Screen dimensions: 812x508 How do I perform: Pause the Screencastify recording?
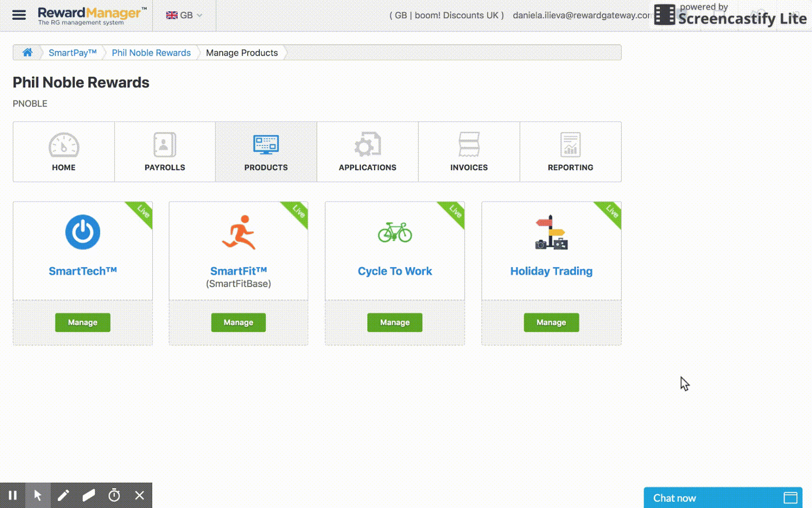click(x=13, y=495)
